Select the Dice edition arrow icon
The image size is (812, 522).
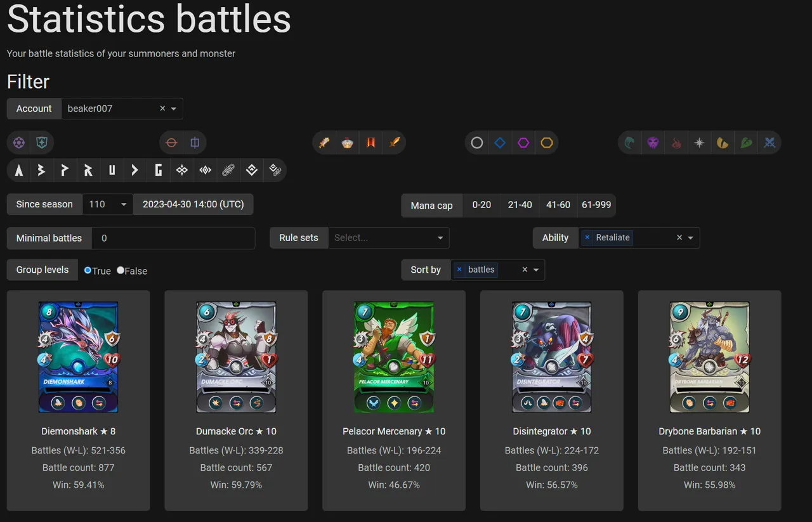pos(135,170)
